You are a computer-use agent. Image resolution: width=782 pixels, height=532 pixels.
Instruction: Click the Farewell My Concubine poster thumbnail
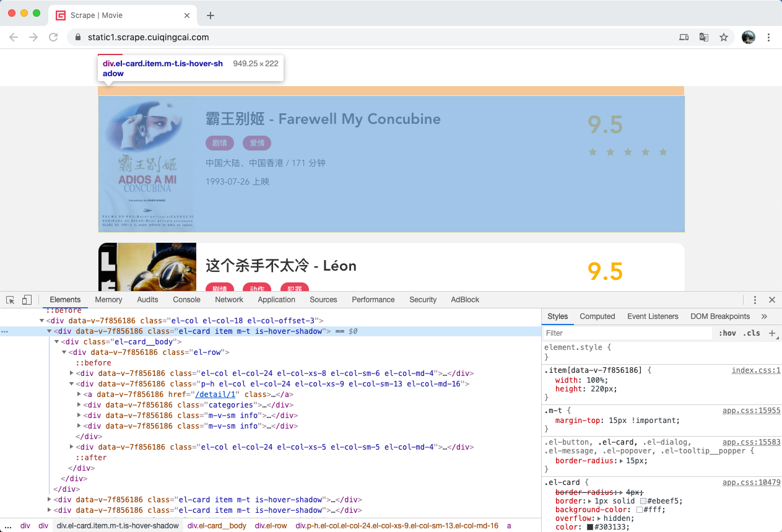[147, 164]
